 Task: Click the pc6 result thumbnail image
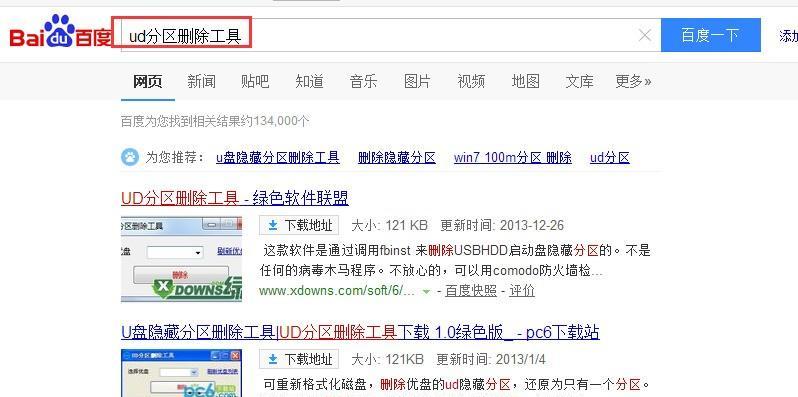[181, 373]
